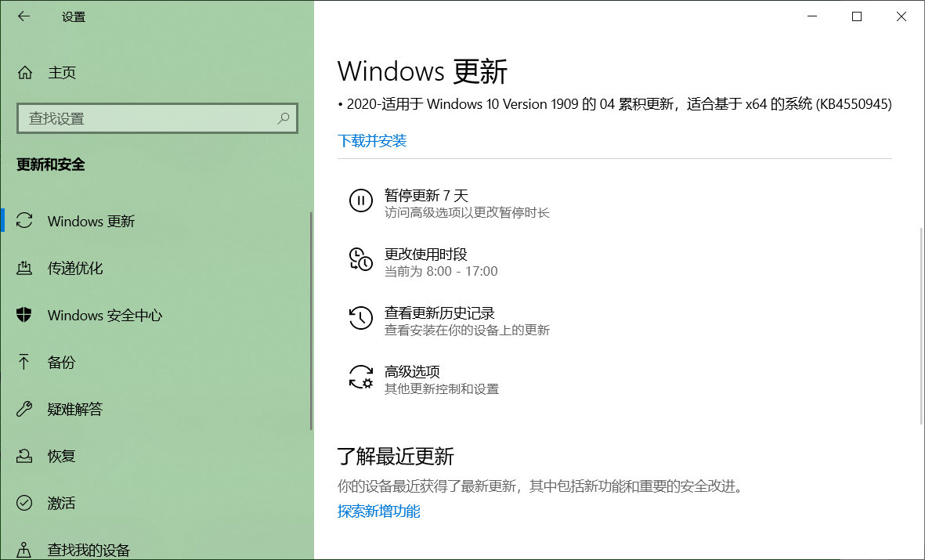Image resolution: width=925 pixels, height=560 pixels.
Task: Focus the 查找设置 search box
Action: (x=157, y=118)
